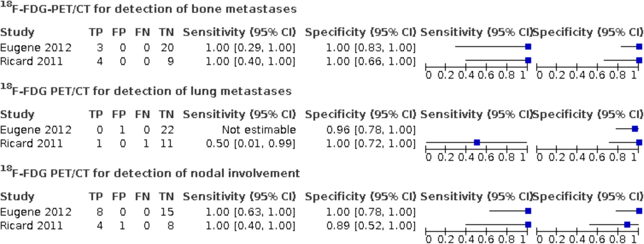Click Study column header in bone table
Screen dimensions: 644x244
[x=17, y=32]
